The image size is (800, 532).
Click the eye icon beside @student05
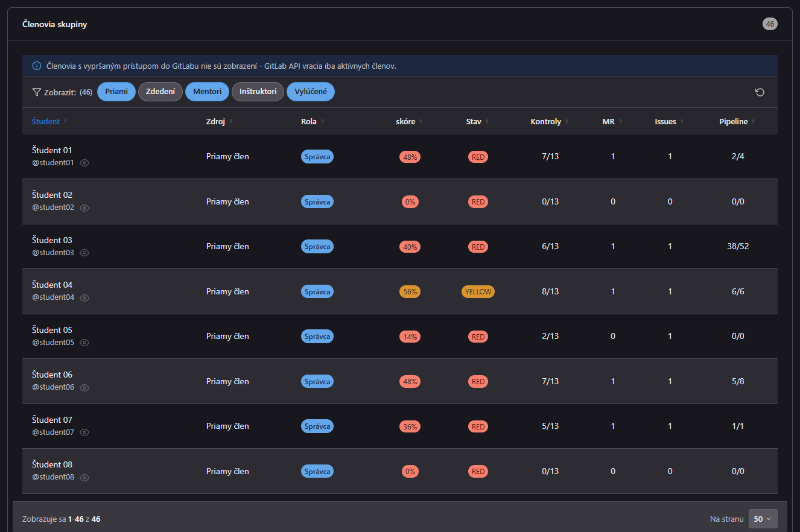[84, 343]
